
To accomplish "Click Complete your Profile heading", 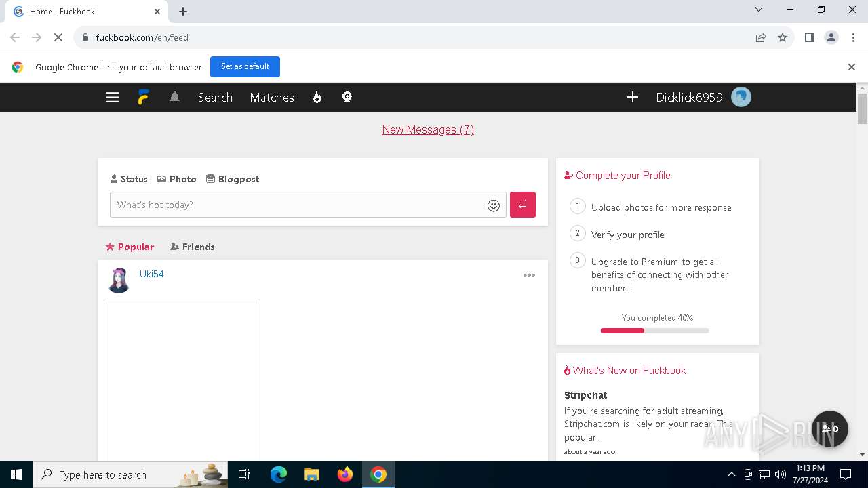I will coord(617,176).
